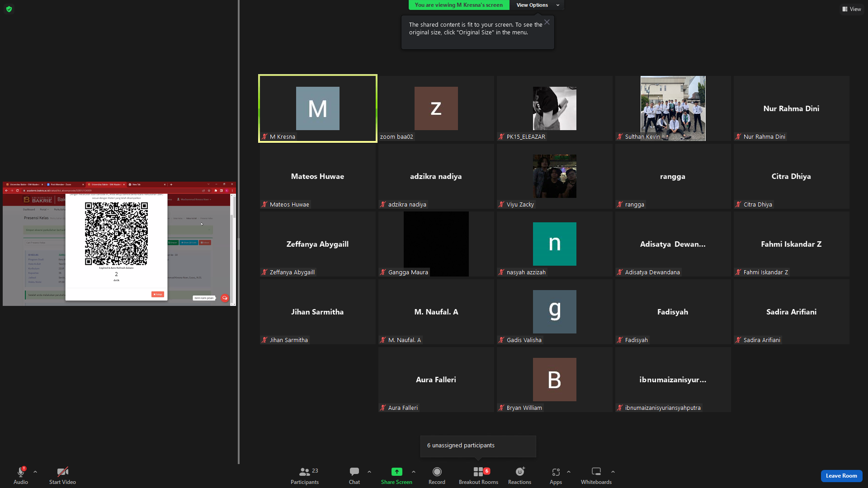This screenshot has height=488, width=868.
Task: Click the muted mic icon beside Nur Rahma Dini
Action: (x=739, y=136)
